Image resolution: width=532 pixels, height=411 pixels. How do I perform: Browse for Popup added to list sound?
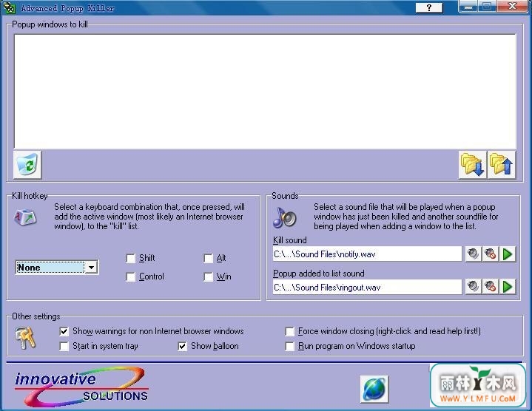473,287
